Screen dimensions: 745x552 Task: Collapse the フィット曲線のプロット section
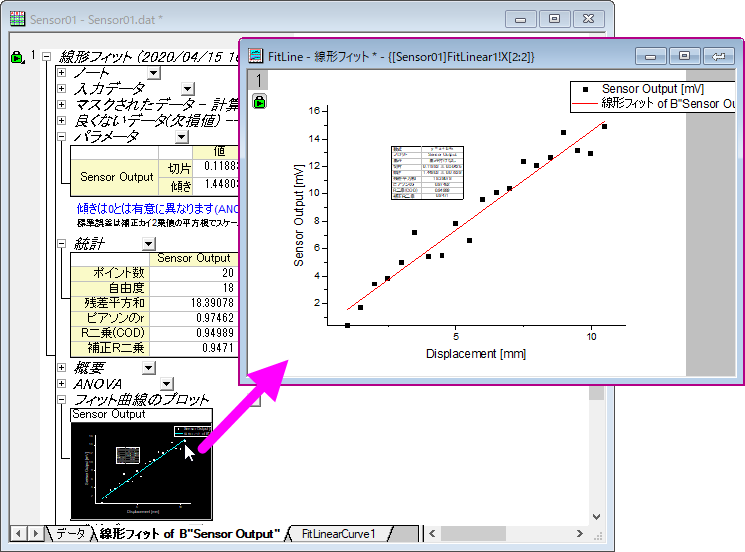(x=61, y=400)
